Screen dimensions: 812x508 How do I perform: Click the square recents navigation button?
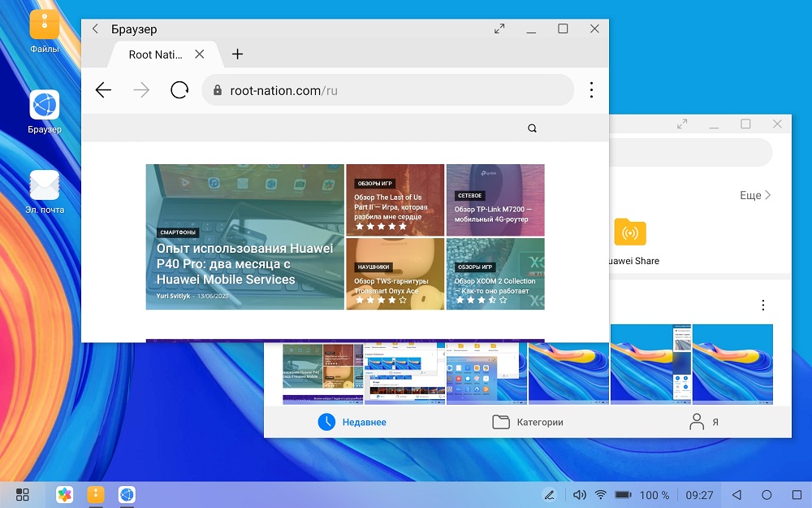[x=797, y=494]
